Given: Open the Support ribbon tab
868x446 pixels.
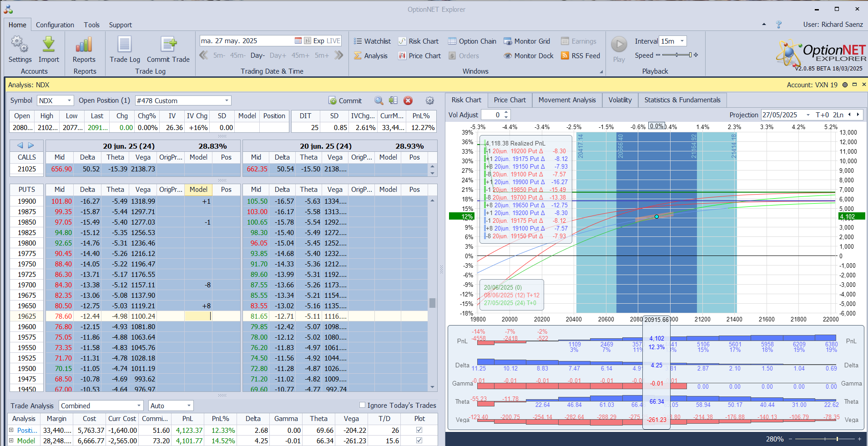Looking at the screenshot, I should pyautogui.click(x=121, y=25).
